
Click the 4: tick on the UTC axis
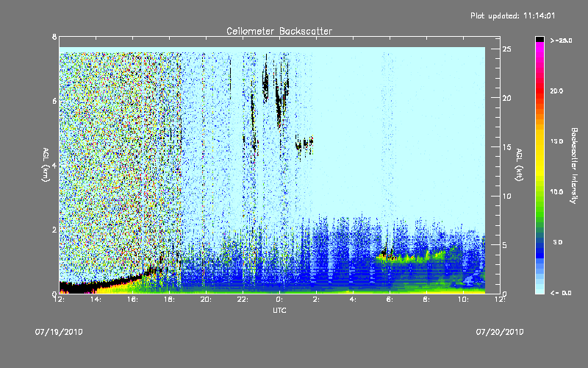(354, 300)
